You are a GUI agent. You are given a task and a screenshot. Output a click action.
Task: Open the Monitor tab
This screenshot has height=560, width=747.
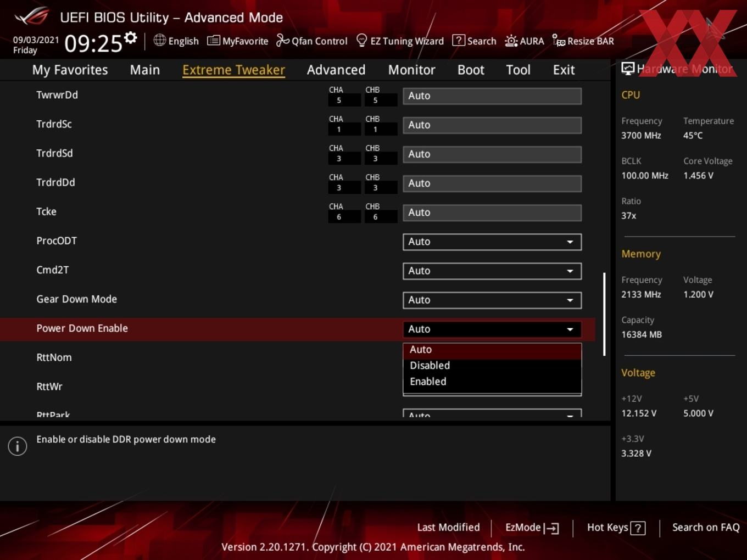(411, 70)
